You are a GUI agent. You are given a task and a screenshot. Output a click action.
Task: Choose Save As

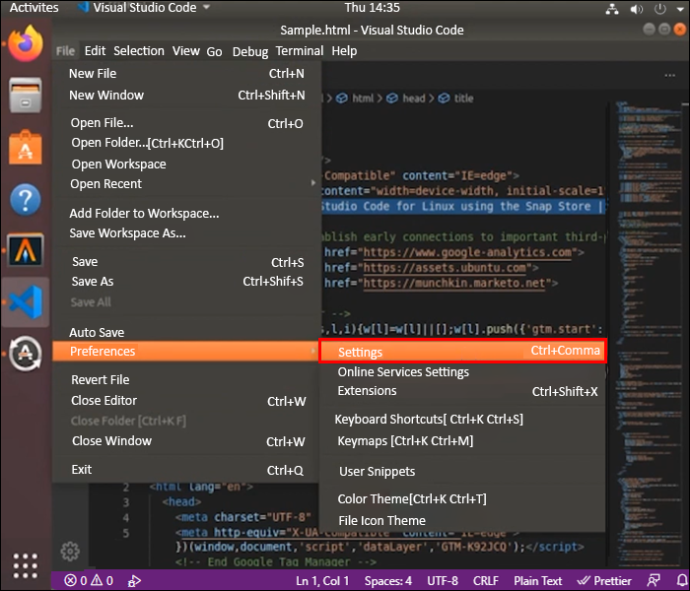(x=187, y=282)
